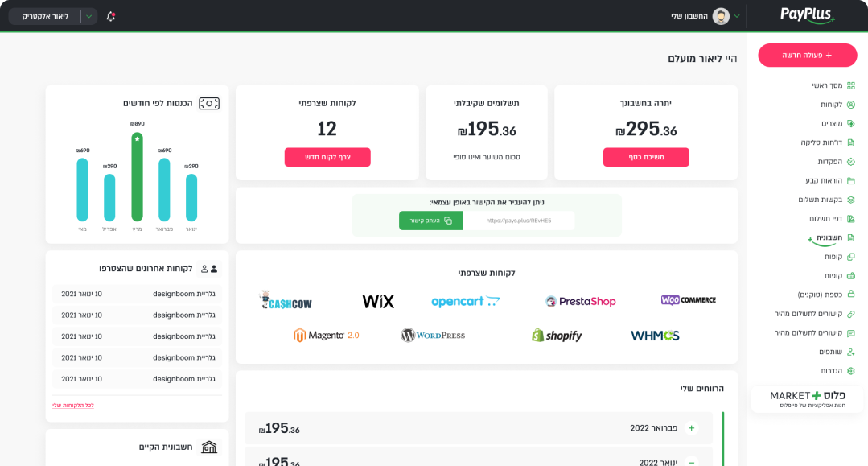The width and height of the screenshot is (868, 466).
Task: Collapse the January 2022 (ינואר 2022) earnings row
Action: click(691, 462)
